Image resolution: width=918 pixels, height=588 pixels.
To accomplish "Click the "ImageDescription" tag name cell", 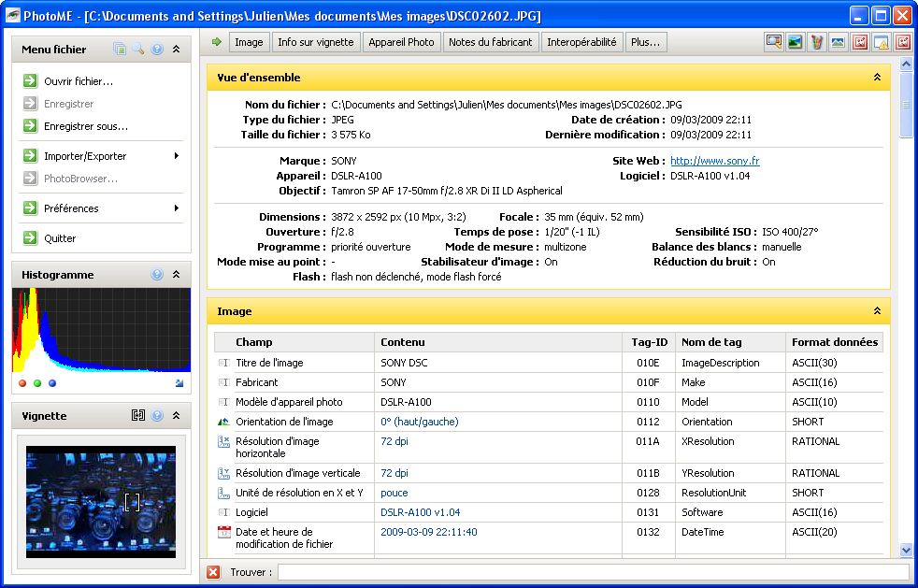I will pos(720,363).
